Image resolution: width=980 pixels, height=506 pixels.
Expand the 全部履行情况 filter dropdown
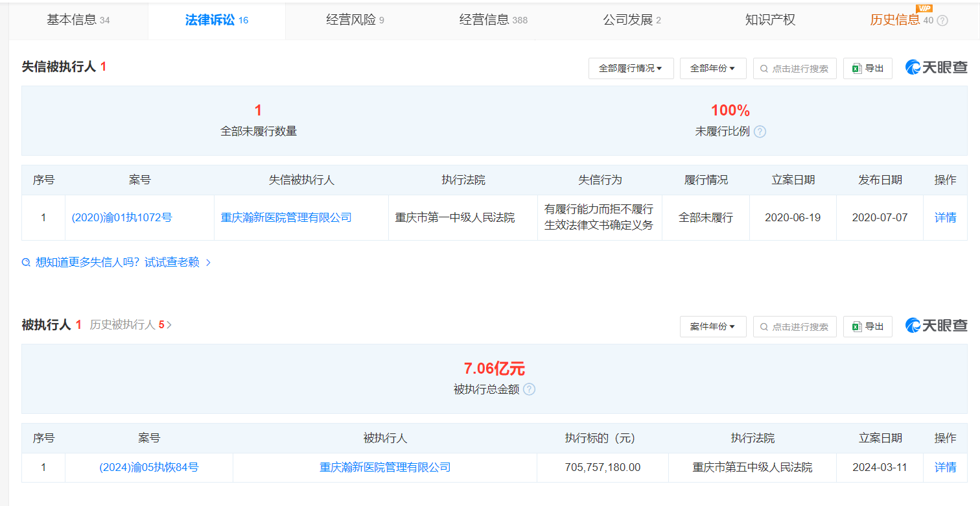(x=631, y=68)
